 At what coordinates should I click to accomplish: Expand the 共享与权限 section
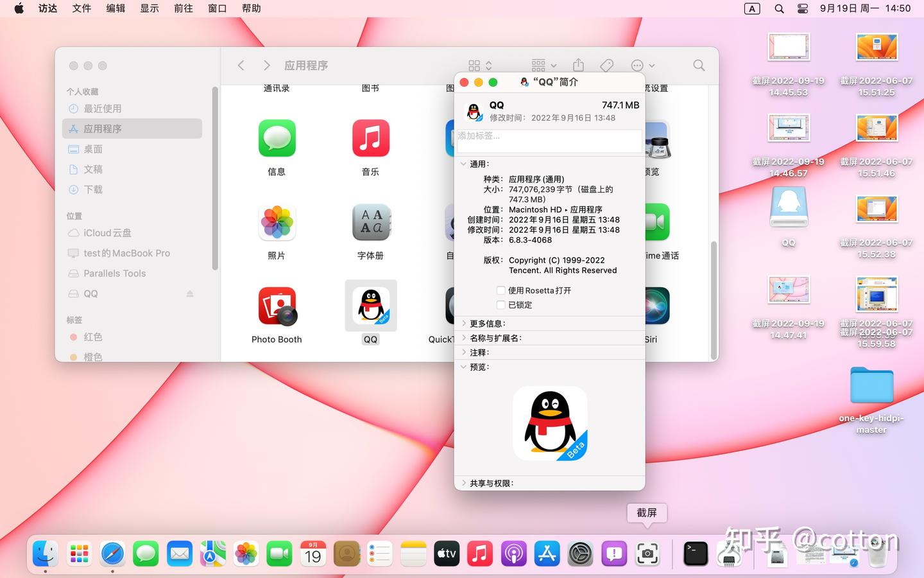pyautogui.click(x=465, y=482)
